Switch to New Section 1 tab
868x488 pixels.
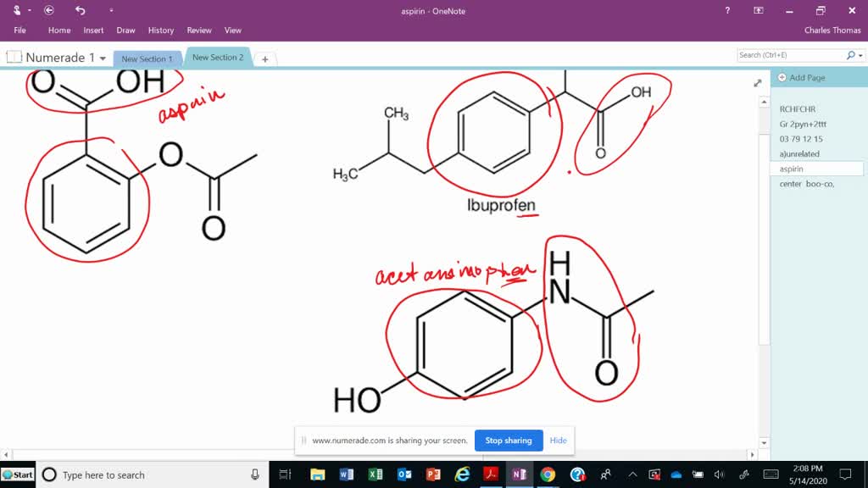tap(147, 59)
